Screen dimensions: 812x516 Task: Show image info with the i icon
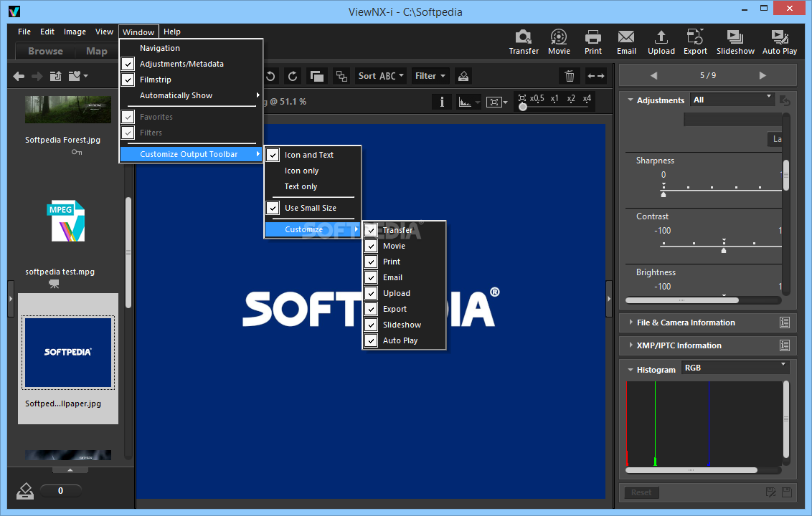tap(442, 102)
